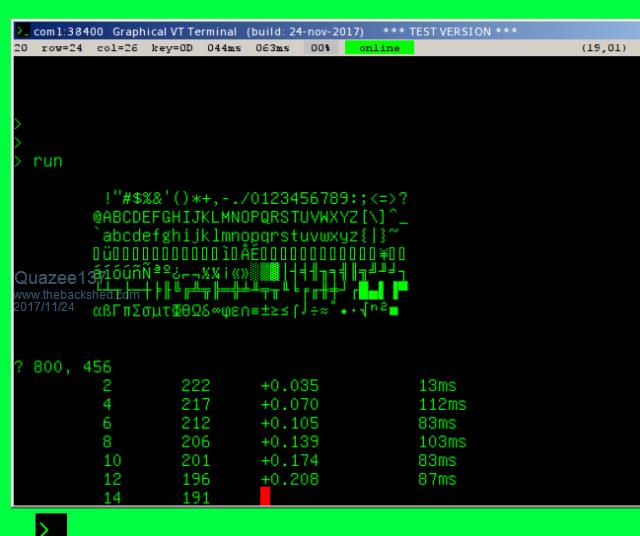Click the terminal icon in the title bar
This screenshot has width=640, height=536.
coord(22,31)
